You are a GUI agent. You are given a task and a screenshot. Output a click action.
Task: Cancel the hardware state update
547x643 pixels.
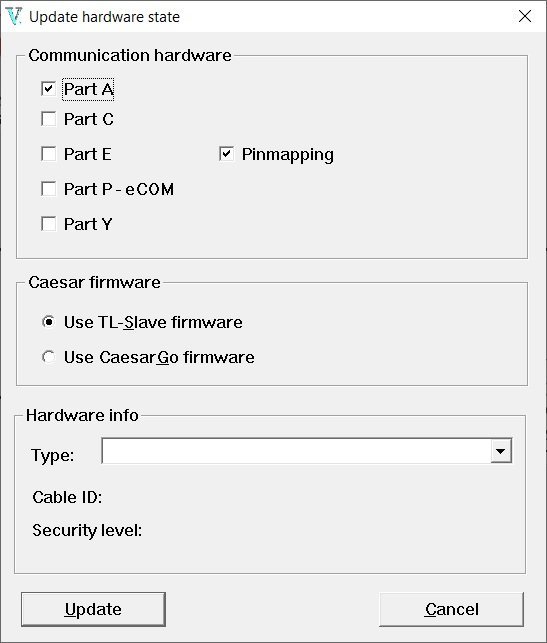pyautogui.click(x=451, y=609)
